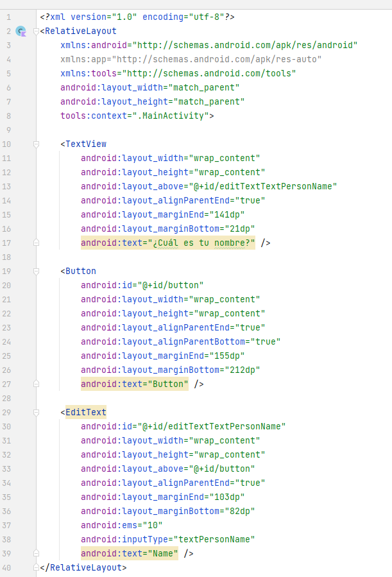Click the layout_marginBottom 21dp attribute

(x=167, y=229)
